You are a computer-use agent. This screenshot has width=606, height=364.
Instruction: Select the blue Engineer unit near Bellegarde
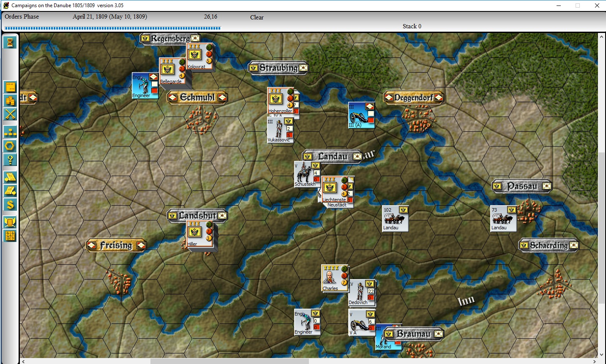click(145, 86)
